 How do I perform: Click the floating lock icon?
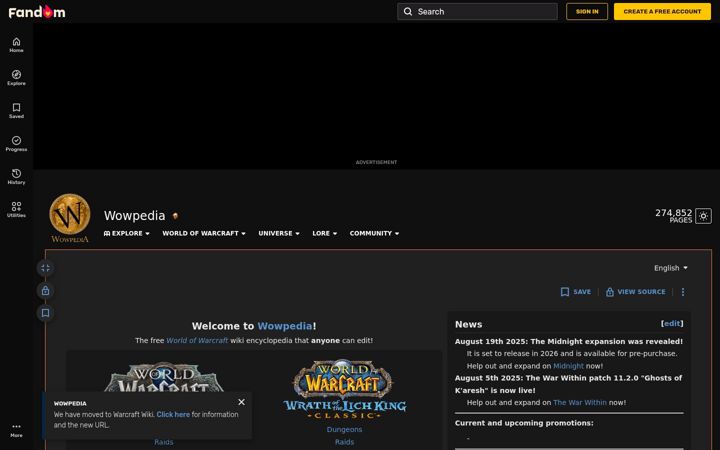tap(45, 291)
